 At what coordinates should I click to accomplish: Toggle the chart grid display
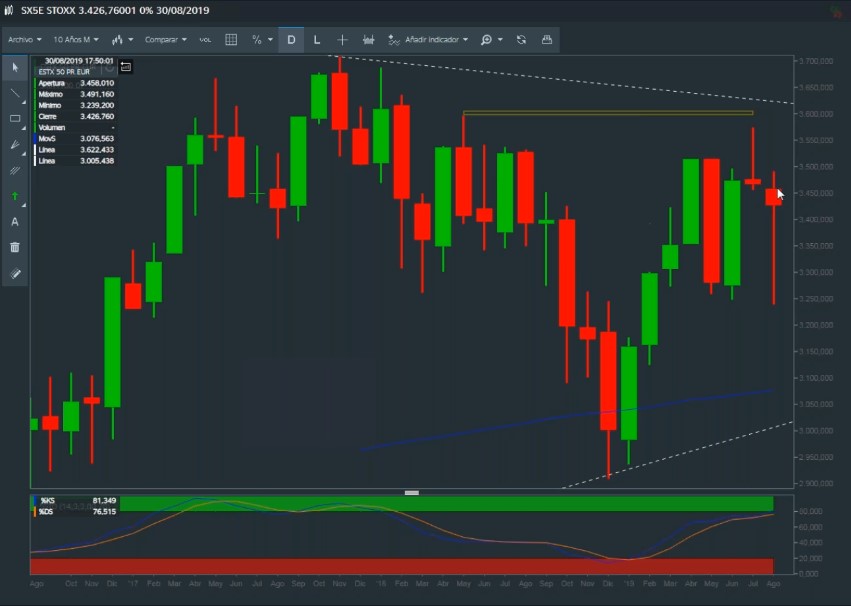point(231,40)
